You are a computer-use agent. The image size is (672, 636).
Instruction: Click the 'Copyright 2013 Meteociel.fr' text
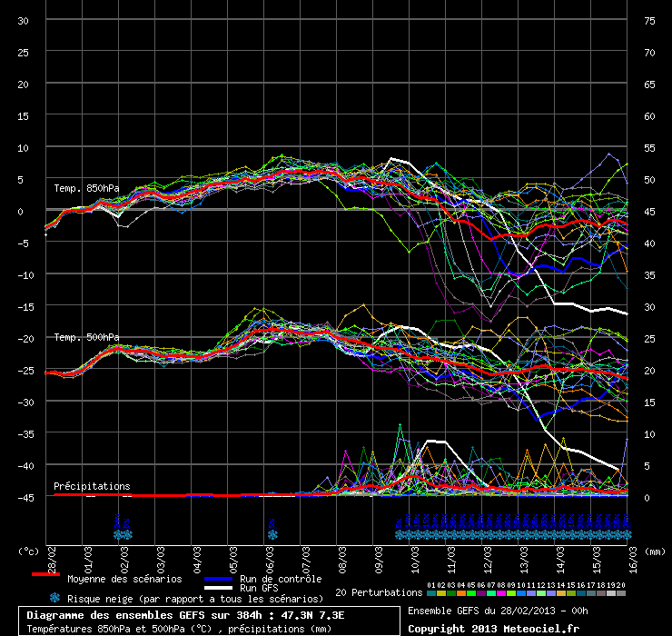(x=492, y=628)
